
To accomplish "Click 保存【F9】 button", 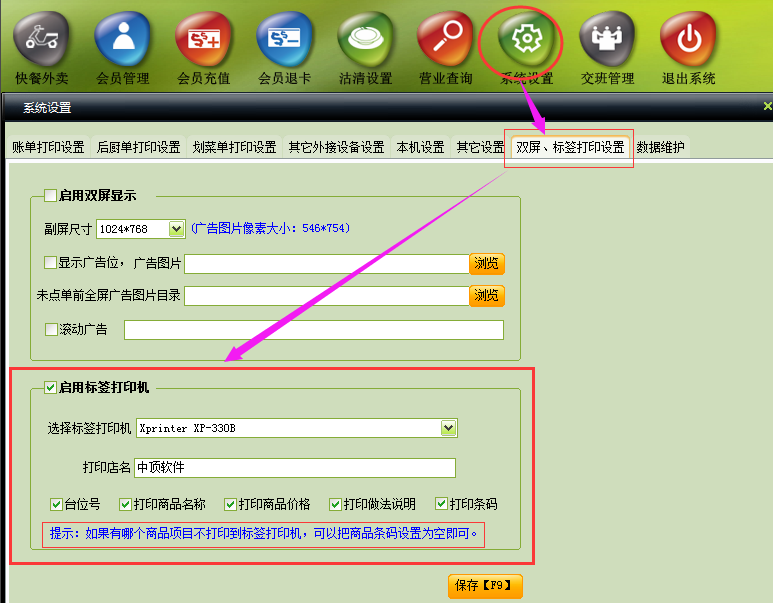I will [485, 586].
